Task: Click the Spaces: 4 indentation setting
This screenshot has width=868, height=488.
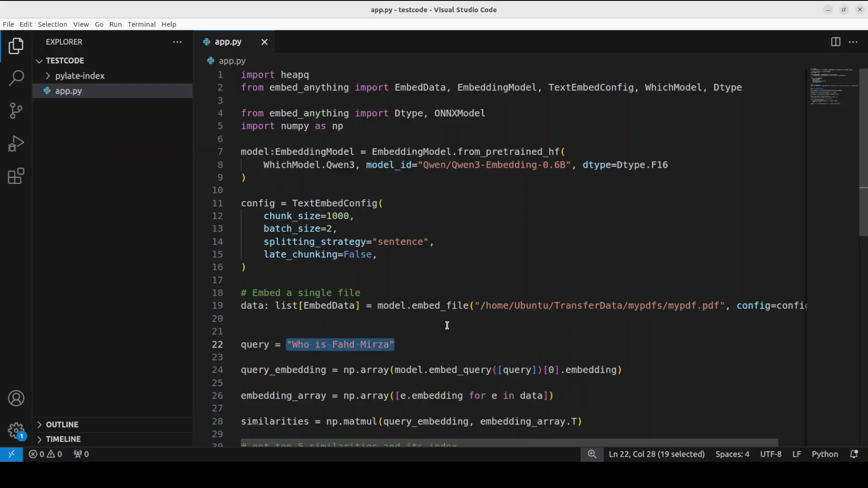Action: click(x=732, y=454)
